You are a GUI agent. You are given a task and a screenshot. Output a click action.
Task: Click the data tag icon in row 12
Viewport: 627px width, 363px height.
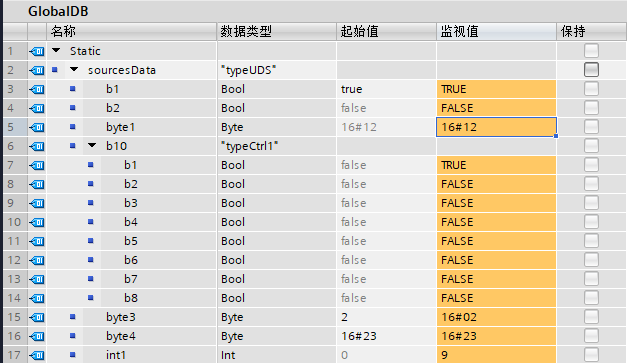pyautogui.click(x=37, y=260)
